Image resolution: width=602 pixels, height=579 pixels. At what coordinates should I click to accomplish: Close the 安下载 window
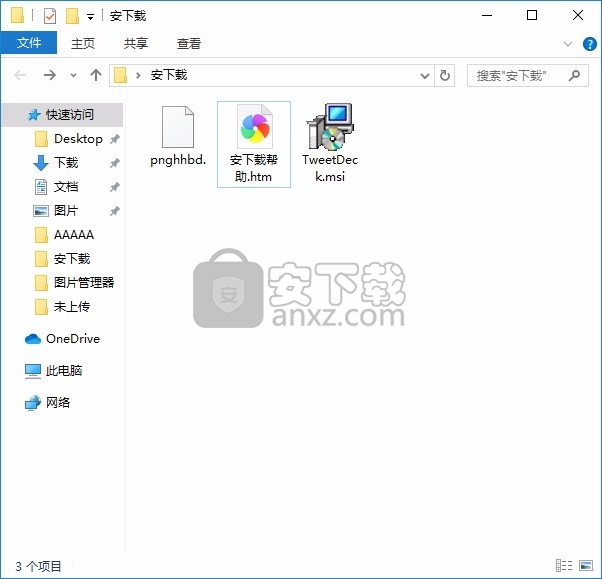tap(577, 15)
